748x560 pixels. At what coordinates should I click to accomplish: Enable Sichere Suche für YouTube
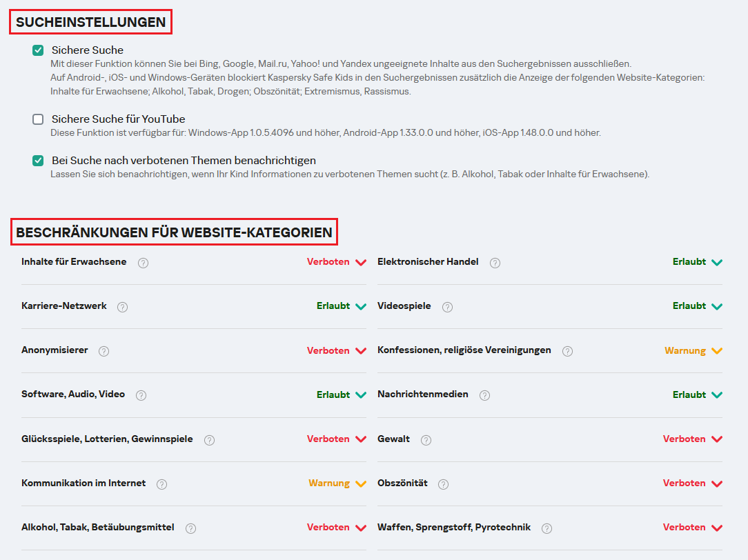tap(38, 119)
